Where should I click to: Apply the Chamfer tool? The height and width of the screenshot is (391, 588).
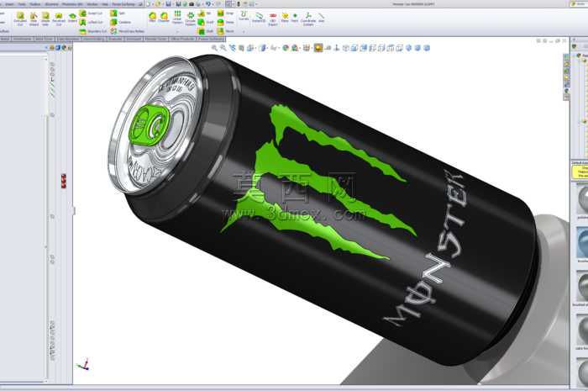(x=164, y=17)
